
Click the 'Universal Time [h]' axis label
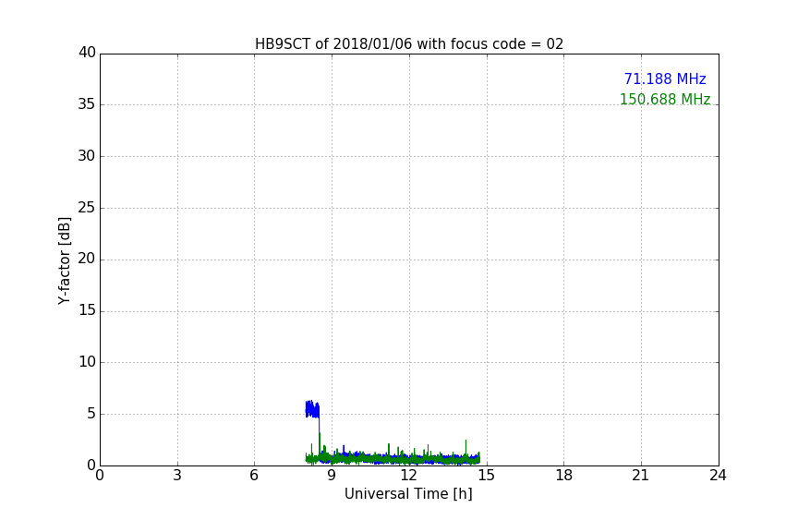[408, 494]
